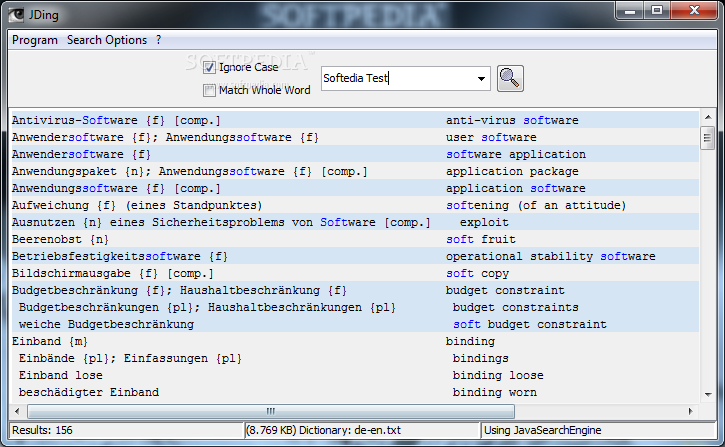
Task: Select the Einband {m} entry
Action: [x=50, y=342]
